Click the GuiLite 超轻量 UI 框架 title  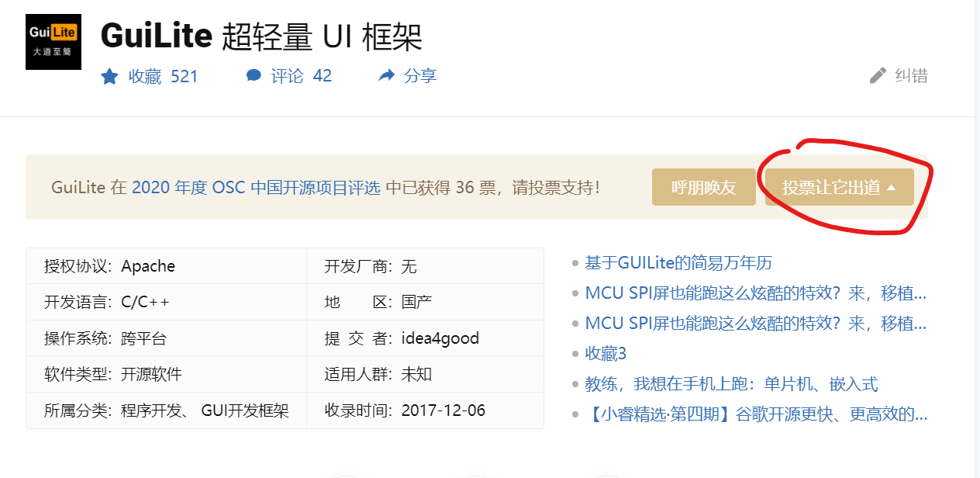261,36
